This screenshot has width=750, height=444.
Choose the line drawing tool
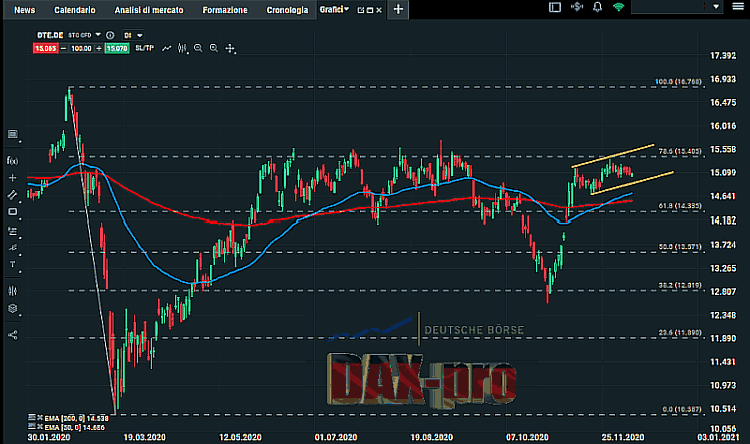click(12, 195)
